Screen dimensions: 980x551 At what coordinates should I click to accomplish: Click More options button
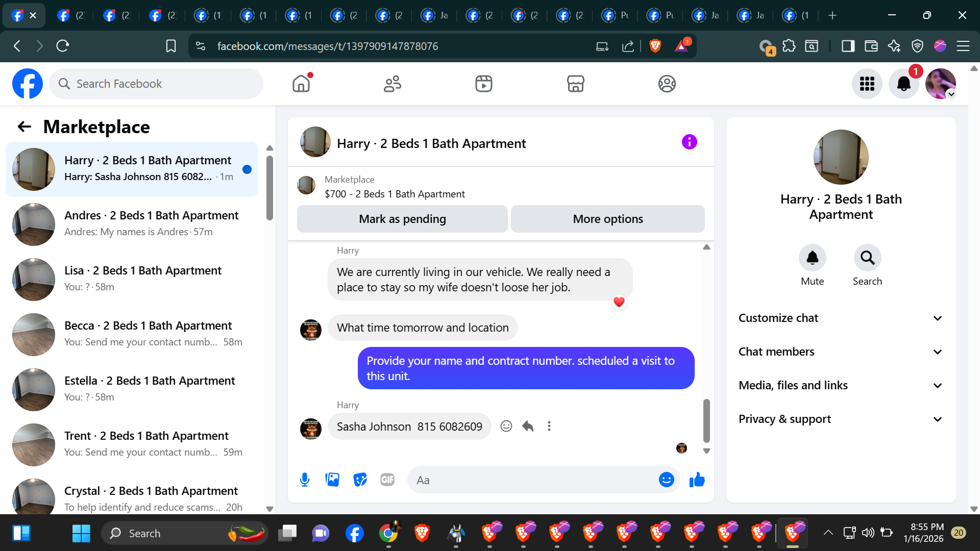point(607,219)
